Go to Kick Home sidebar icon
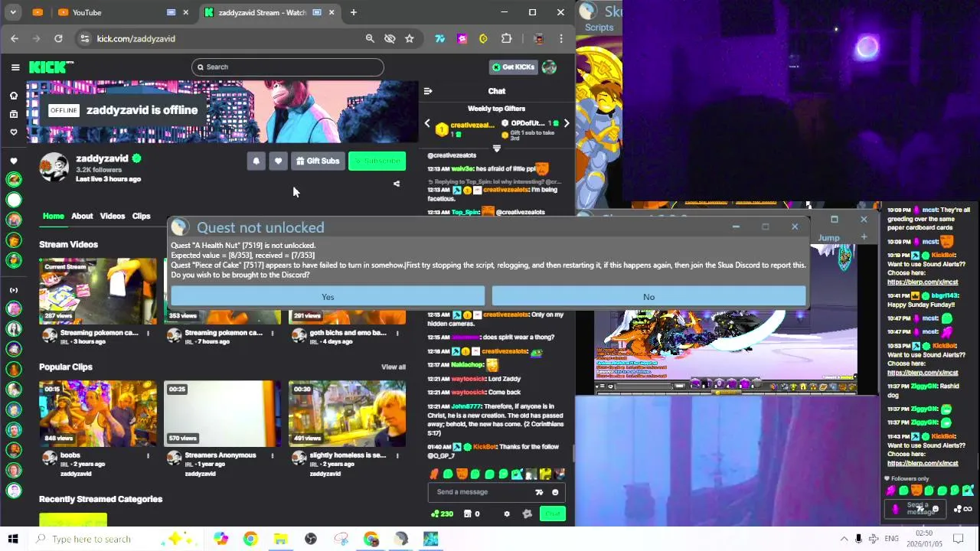Screen dimensions: 980x551 [13, 96]
